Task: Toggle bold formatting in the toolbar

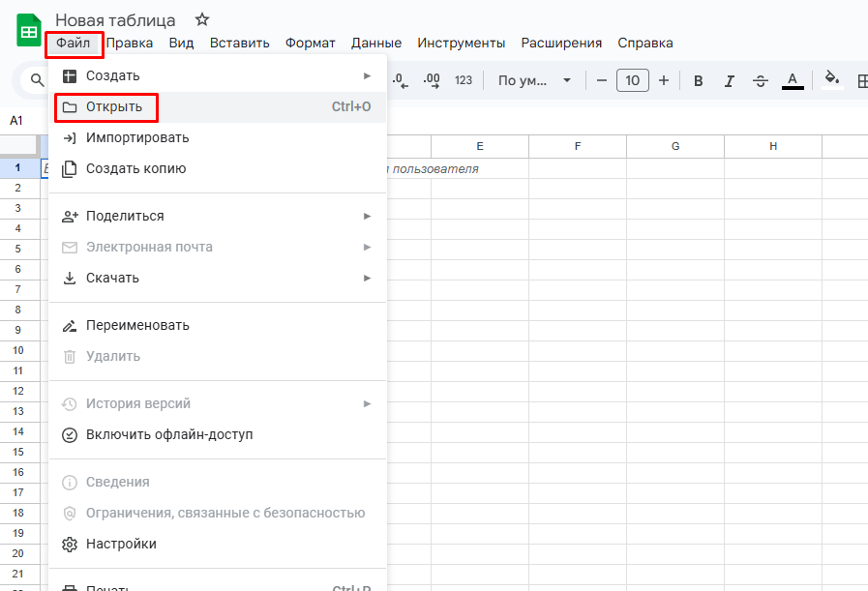Action: 699,80
